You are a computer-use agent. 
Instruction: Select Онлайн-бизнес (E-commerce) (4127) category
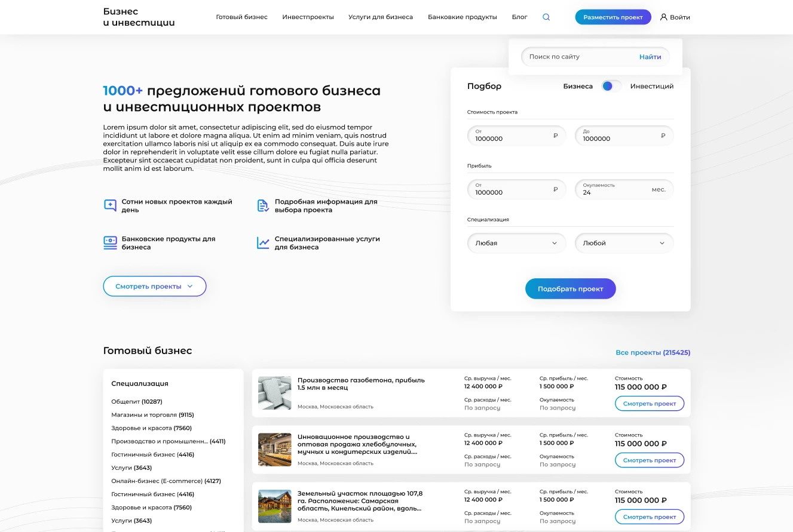point(166,481)
